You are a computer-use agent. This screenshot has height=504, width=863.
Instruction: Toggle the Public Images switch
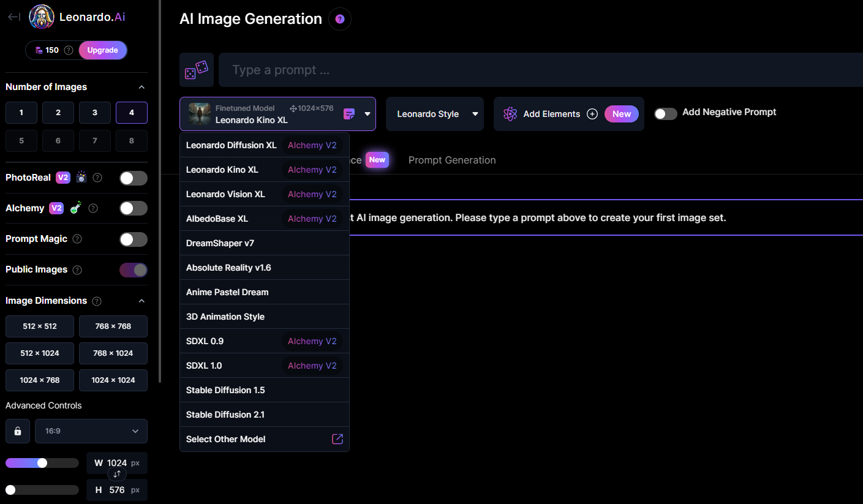pyautogui.click(x=133, y=270)
